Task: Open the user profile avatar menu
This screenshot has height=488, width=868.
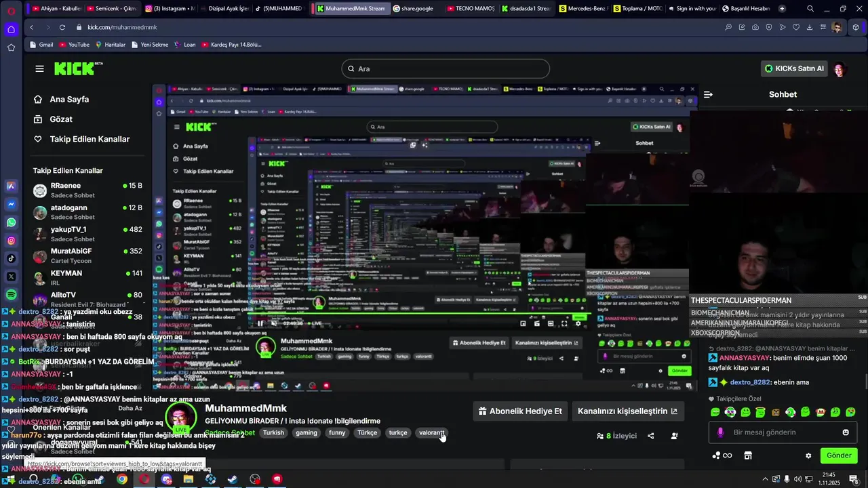Action: pos(840,68)
